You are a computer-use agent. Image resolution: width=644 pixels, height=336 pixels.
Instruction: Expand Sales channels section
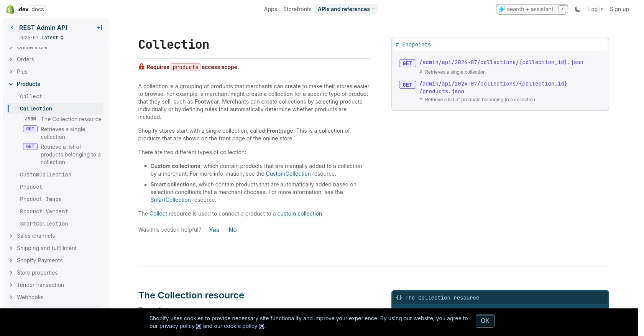11,236
